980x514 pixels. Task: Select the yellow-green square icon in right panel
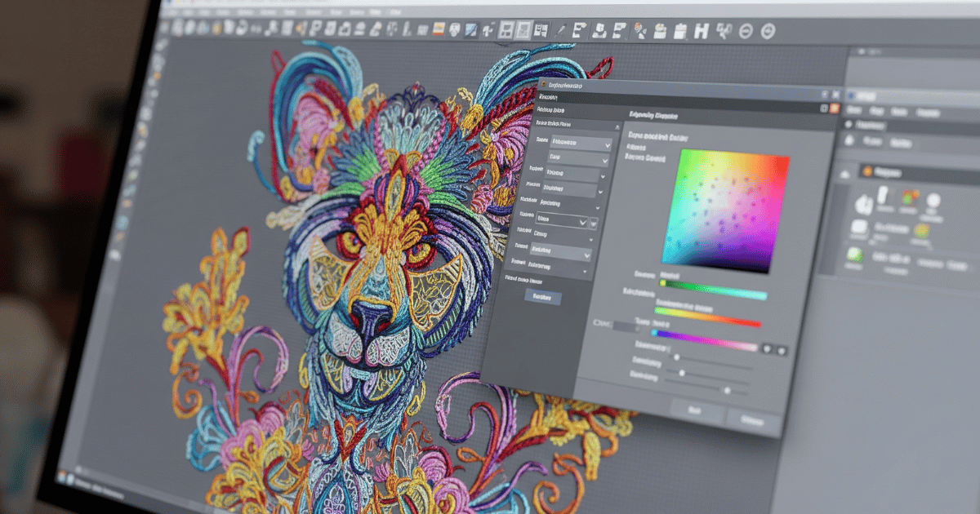920,231
